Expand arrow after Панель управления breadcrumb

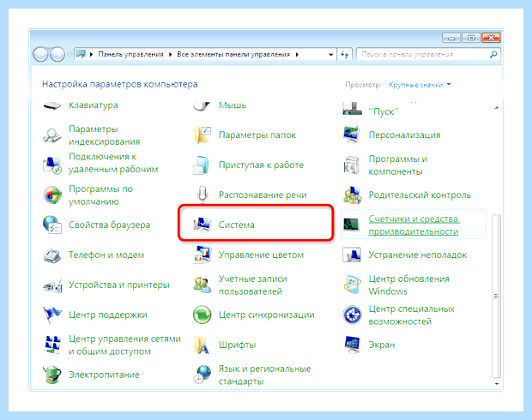[x=170, y=55]
